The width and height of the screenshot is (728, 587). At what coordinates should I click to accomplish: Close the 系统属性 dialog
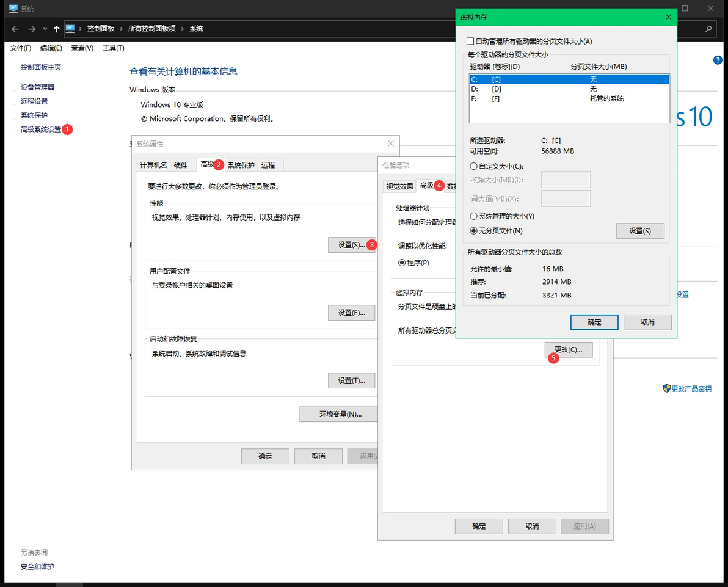(x=391, y=144)
